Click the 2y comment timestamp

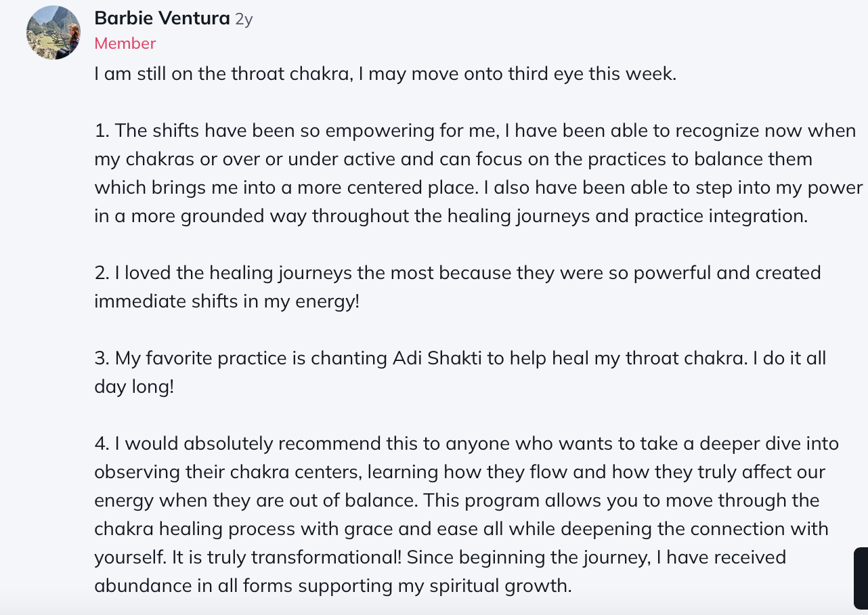[x=244, y=19]
